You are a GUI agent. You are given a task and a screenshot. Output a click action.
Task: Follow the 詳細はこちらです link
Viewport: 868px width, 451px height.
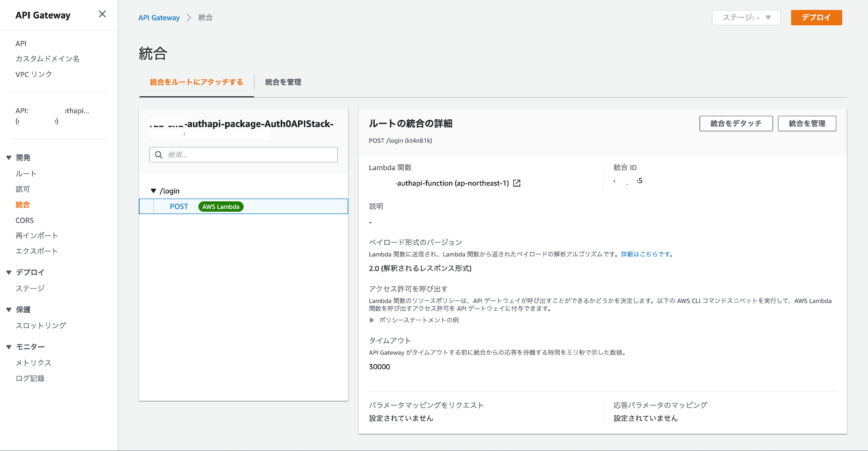647,254
